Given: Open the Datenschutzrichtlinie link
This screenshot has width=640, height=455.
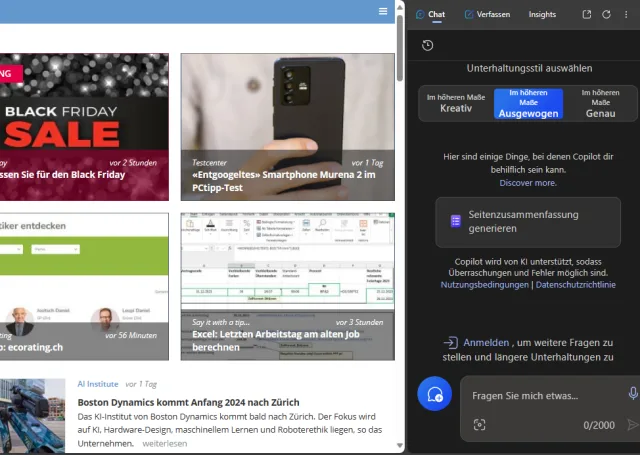Looking at the screenshot, I should click(x=576, y=285).
